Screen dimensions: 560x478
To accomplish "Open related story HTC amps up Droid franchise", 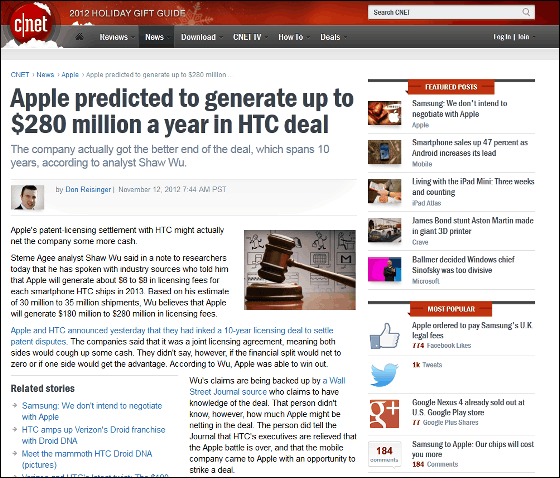I will click(x=93, y=435).
